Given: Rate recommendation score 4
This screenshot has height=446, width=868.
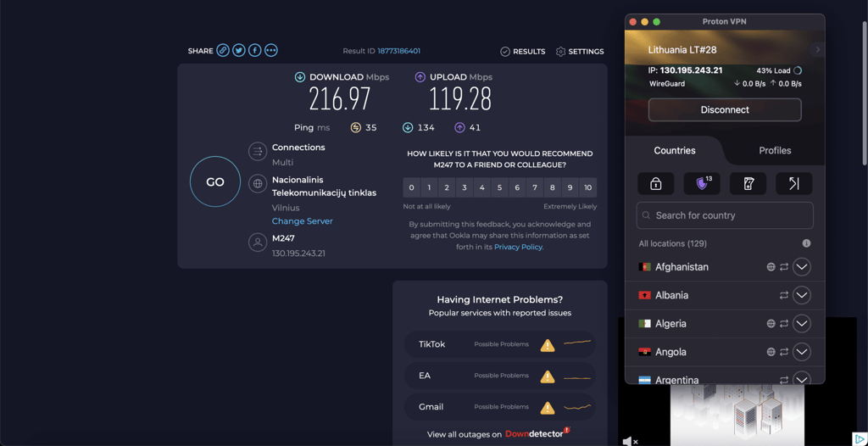Looking at the screenshot, I should [x=482, y=188].
